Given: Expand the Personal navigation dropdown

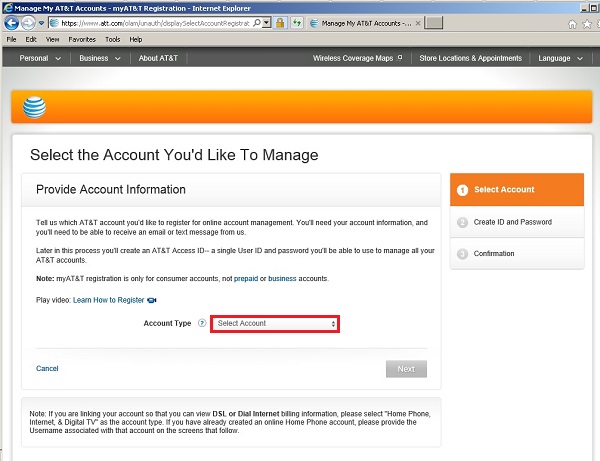Looking at the screenshot, I should tap(40, 58).
